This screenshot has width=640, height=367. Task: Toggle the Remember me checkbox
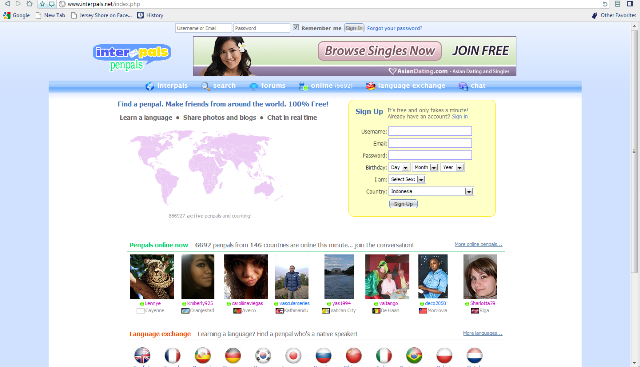point(296,28)
